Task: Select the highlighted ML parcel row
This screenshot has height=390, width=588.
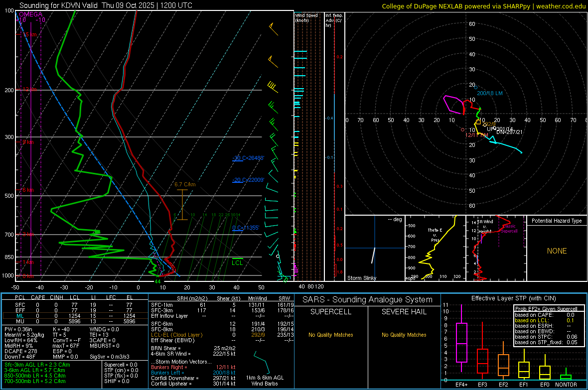Action: 75,316
